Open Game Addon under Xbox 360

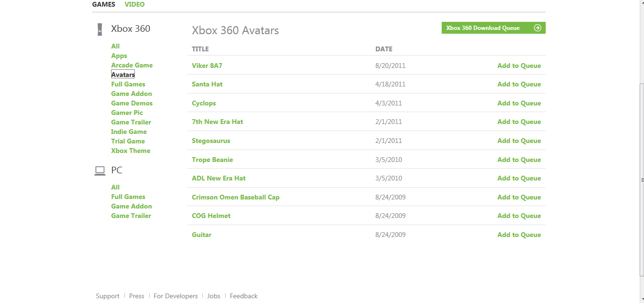132,94
